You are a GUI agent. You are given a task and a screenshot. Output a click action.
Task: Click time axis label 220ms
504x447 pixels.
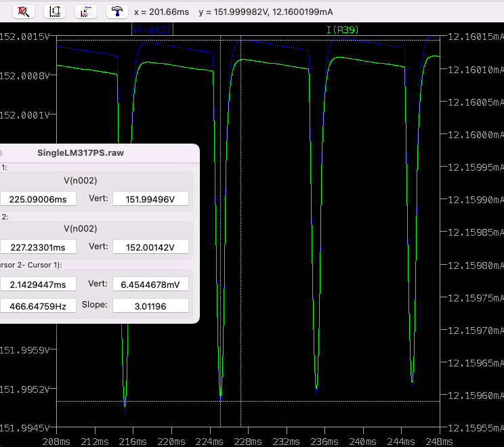pos(171,442)
